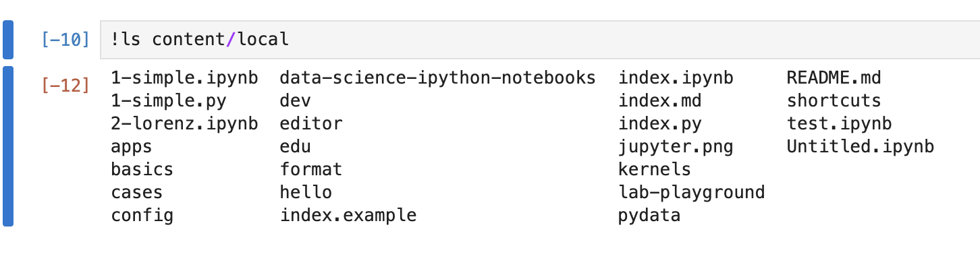980x271 pixels.
Task: Click the code input cell editor
Action: coord(540,40)
